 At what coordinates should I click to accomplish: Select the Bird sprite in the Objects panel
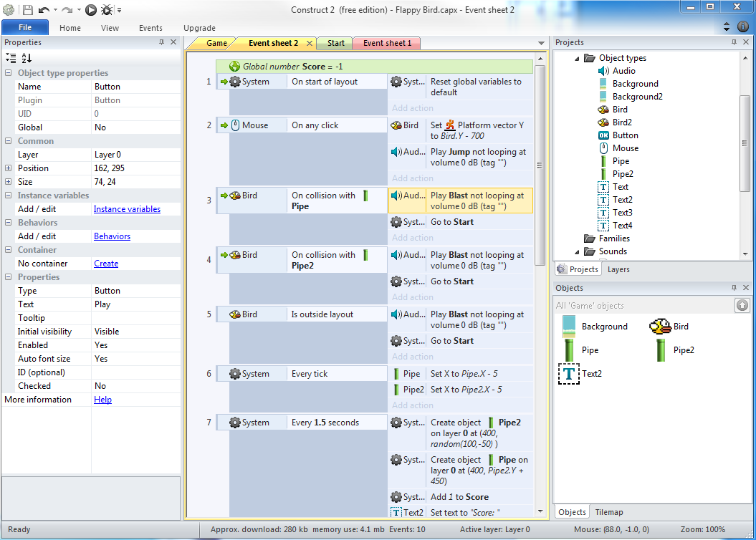669,327
